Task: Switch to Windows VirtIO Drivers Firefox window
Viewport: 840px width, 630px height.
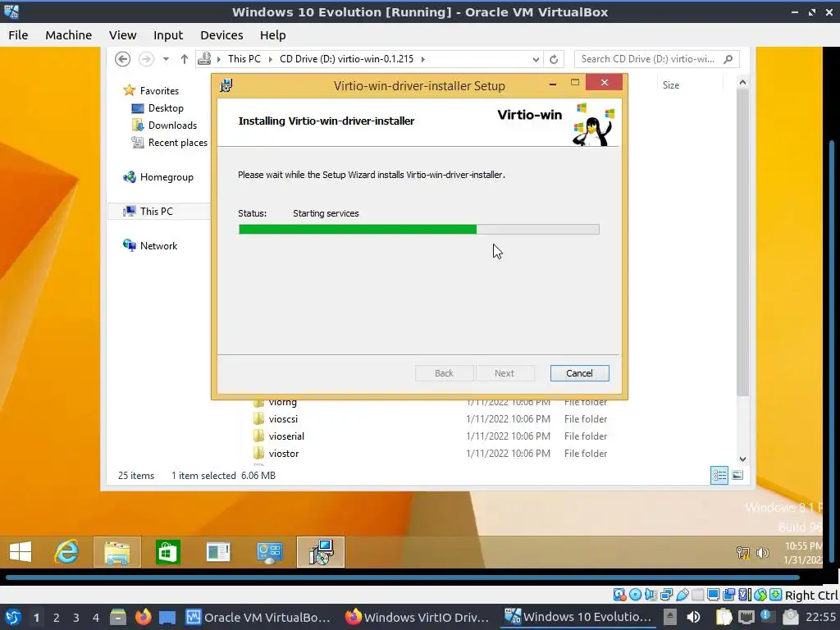Action: [418, 617]
